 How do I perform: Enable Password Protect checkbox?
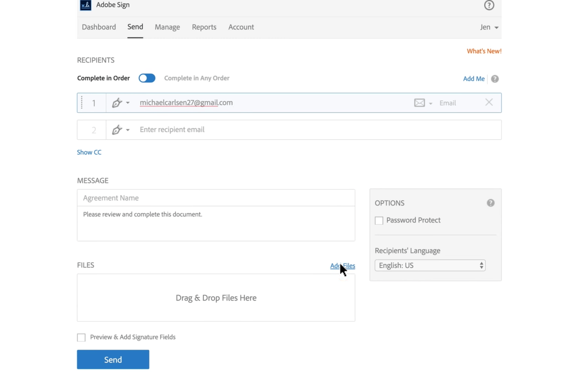pos(379,220)
